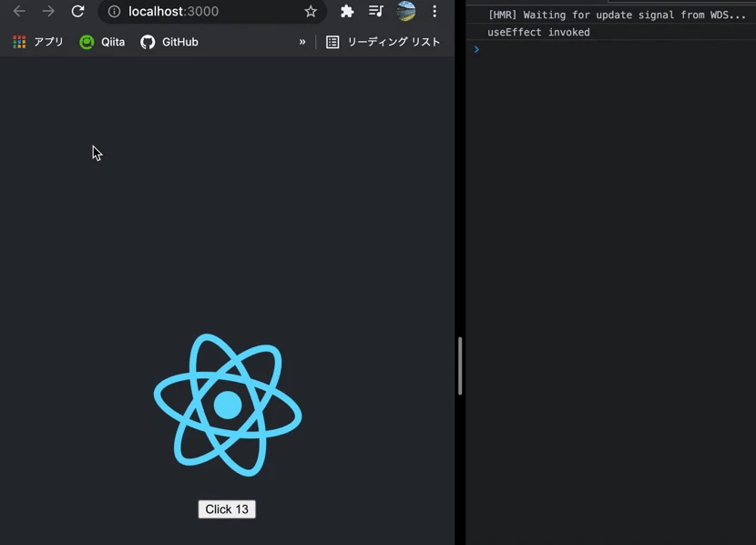Screen dimensions: 756x545
Task: Bookmark this page with the star icon
Action: pyautogui.click(x=311, y=11)
